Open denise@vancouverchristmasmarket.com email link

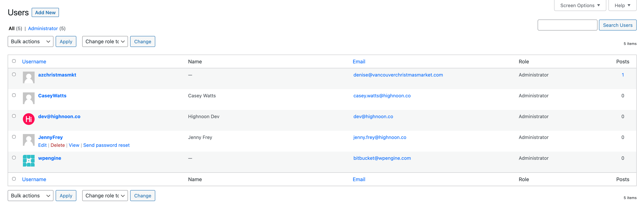point(398,75)
